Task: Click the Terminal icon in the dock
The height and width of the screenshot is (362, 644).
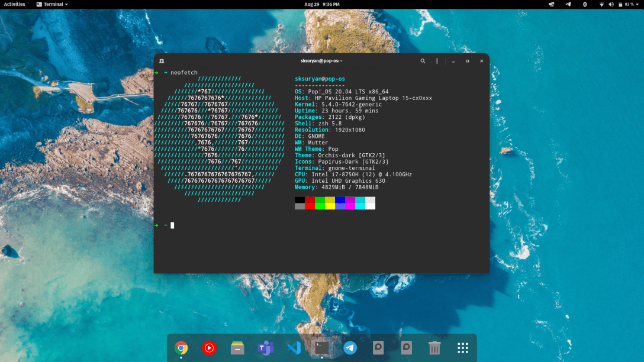Action: click(x=322, y=348)
